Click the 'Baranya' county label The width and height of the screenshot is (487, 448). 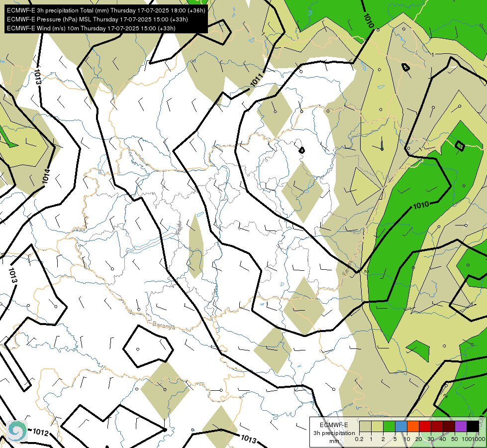click(x=164, y=325)
